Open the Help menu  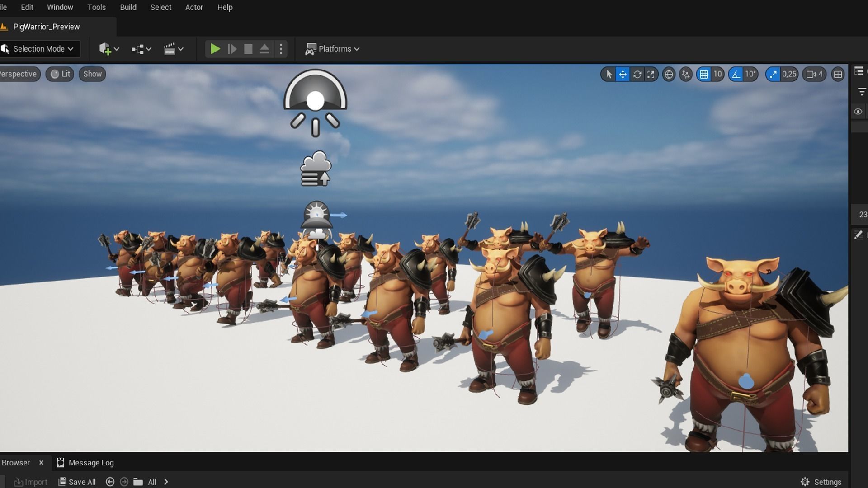tap(225, 7)
